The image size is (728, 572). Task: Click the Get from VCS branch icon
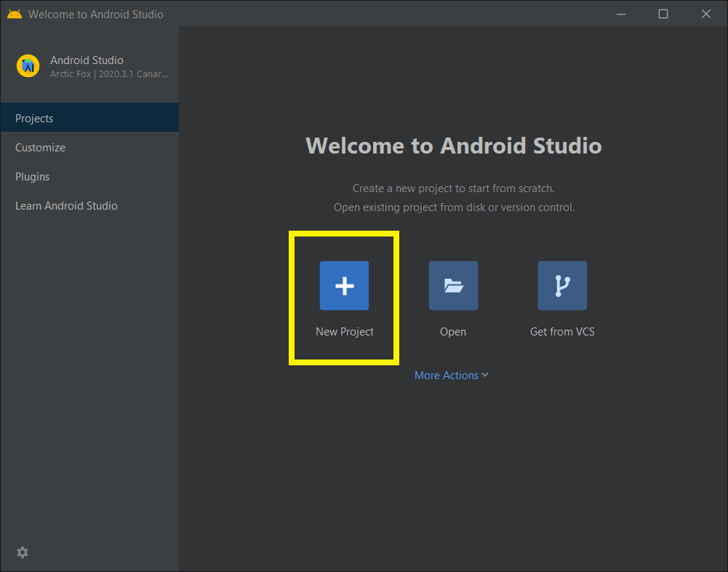point(562,285)
